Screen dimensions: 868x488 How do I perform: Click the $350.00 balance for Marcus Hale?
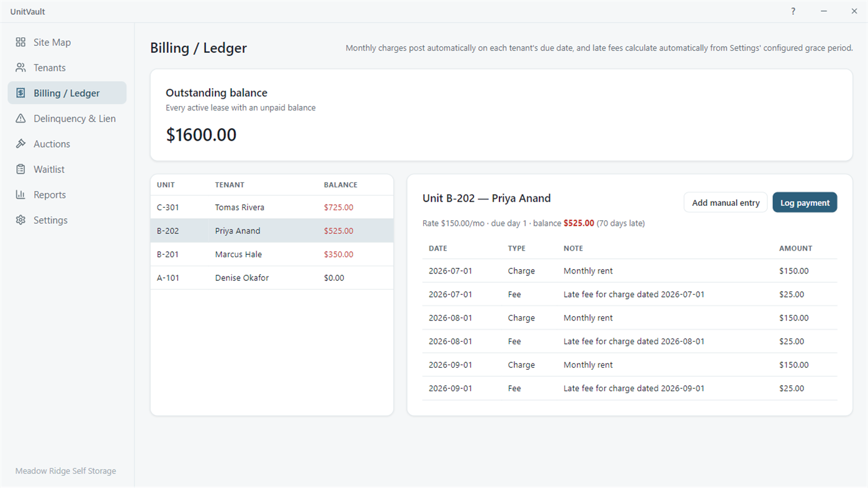[x=339, y=254]
